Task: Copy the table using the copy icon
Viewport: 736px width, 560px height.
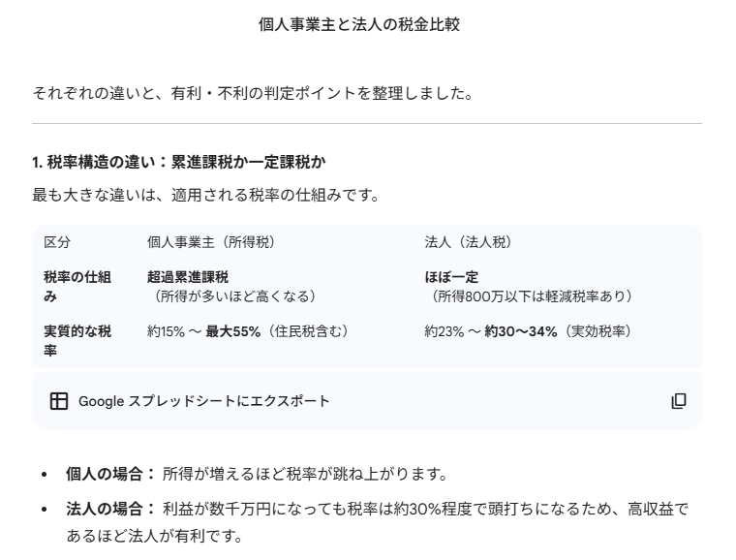Action: 679,400
